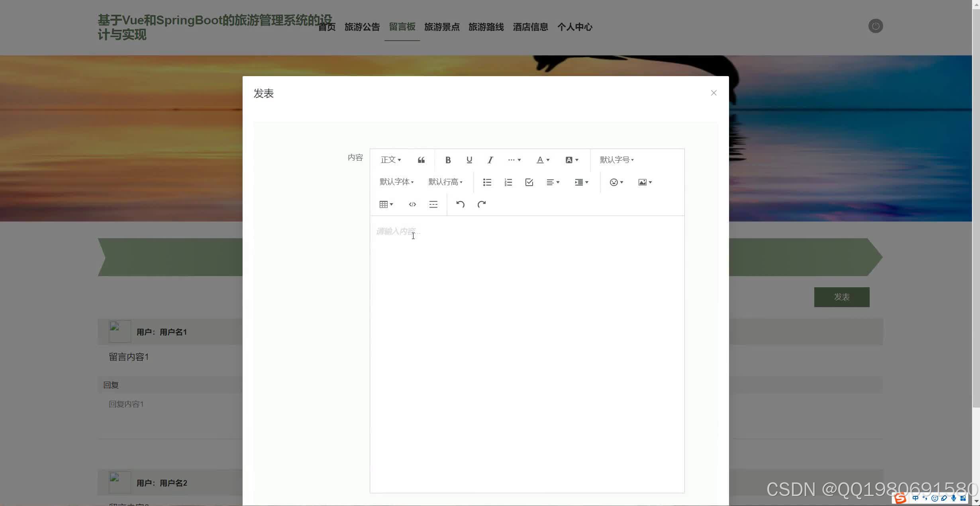
Task: Redo the last undone change
Action: pos(482,204)
